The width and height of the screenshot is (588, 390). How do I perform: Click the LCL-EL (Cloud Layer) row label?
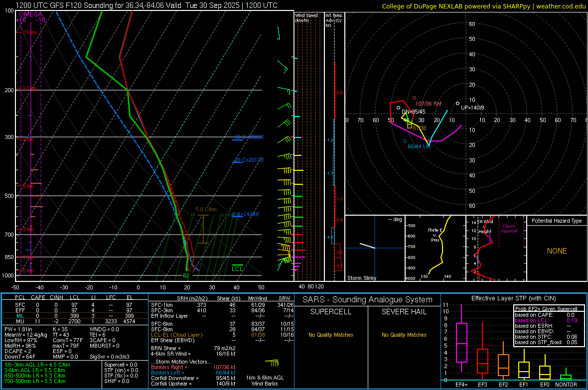[x=176, y=335]
